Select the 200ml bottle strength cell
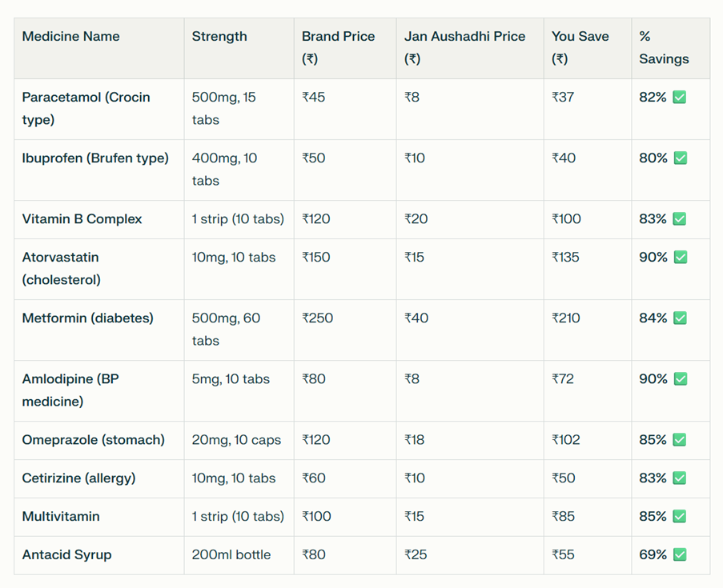The width and height of the screenshot is (723, 588). click(231, 555)
